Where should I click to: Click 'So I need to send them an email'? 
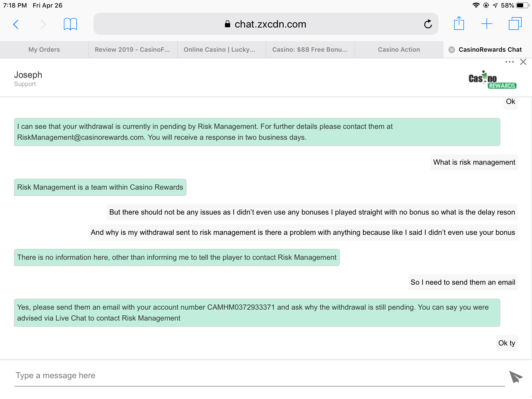click(463, 282)
